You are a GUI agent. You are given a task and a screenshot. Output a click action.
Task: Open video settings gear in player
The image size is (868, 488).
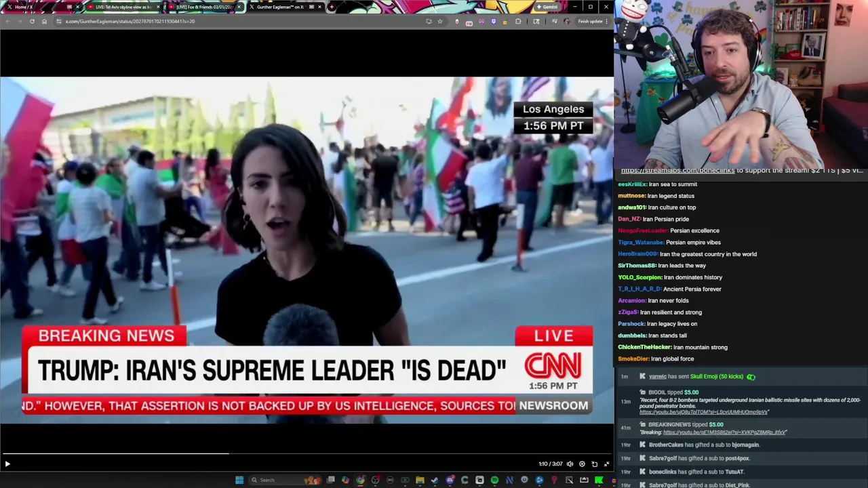pyautogui.click(x=582, y=464)
